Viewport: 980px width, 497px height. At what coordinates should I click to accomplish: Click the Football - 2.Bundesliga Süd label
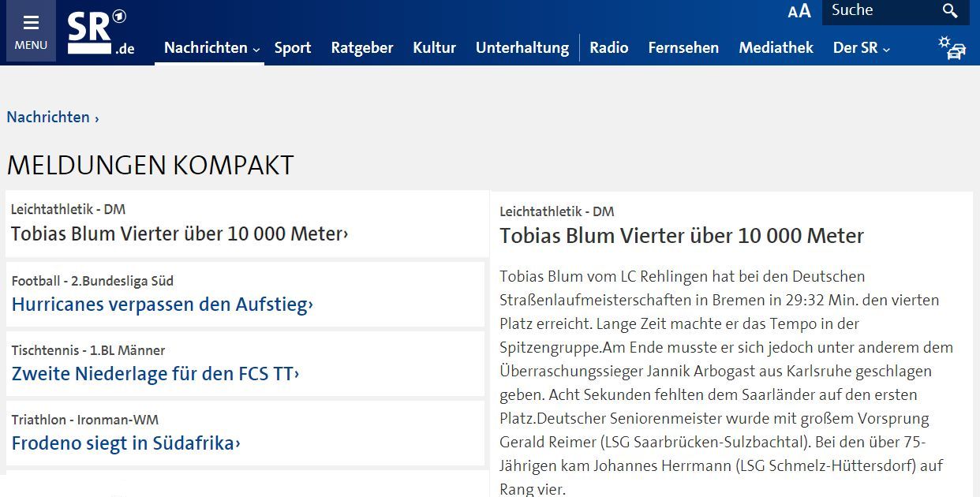coord(92,280)
